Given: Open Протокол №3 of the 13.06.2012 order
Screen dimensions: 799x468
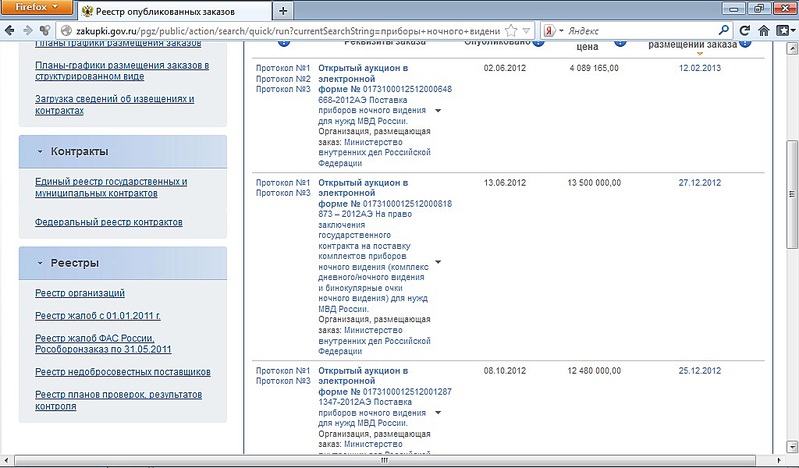Looking at the screenshot, I should (283, 193).
